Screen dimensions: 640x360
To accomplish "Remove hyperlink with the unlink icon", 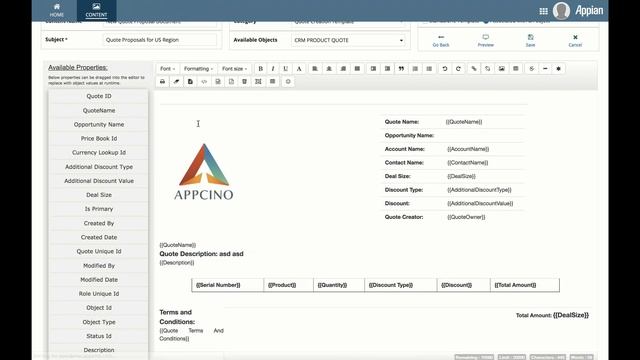I will click(x=487, y=69).
